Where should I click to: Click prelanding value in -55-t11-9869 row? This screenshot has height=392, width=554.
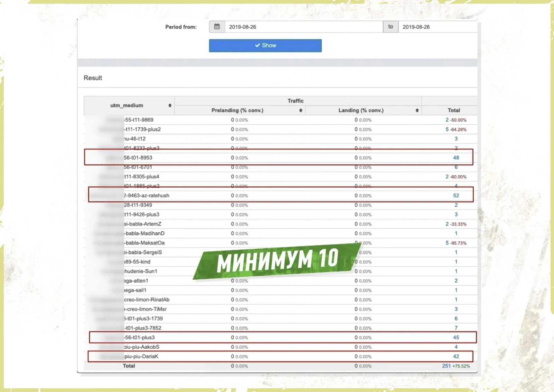click(x=239, y=120)
